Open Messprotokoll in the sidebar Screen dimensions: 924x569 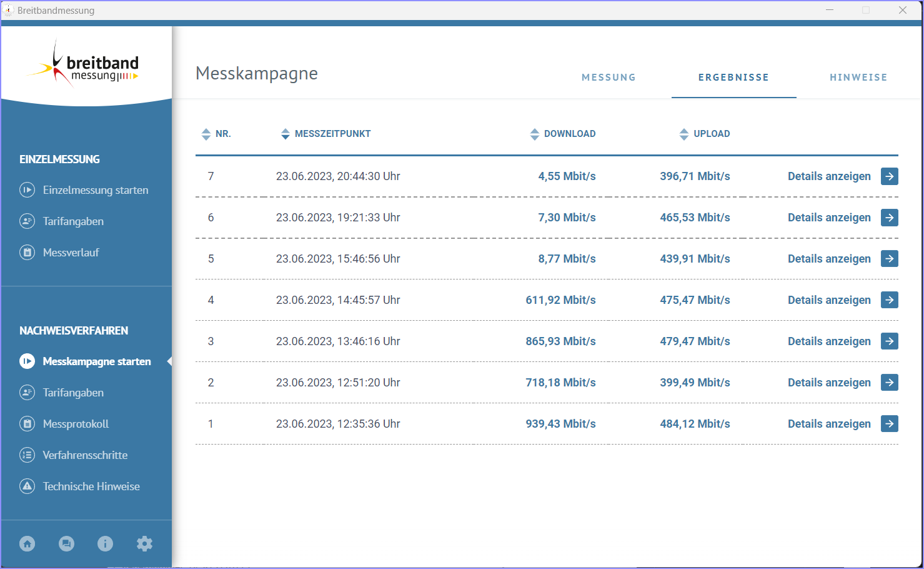[x=76, y=424]
